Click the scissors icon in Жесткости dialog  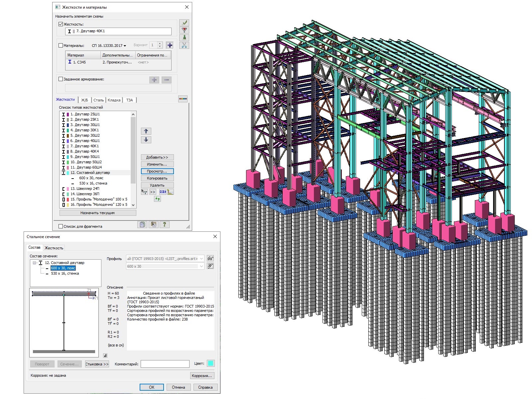184,46
